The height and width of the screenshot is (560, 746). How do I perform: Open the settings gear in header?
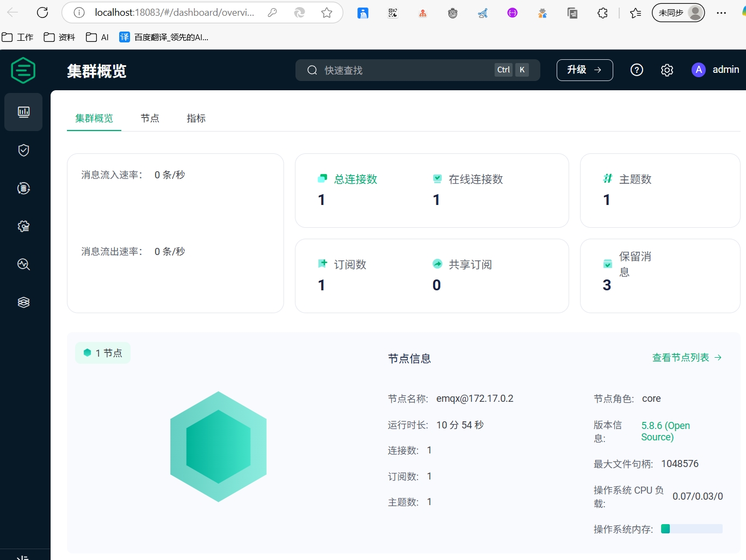click(x=667, y=70)
